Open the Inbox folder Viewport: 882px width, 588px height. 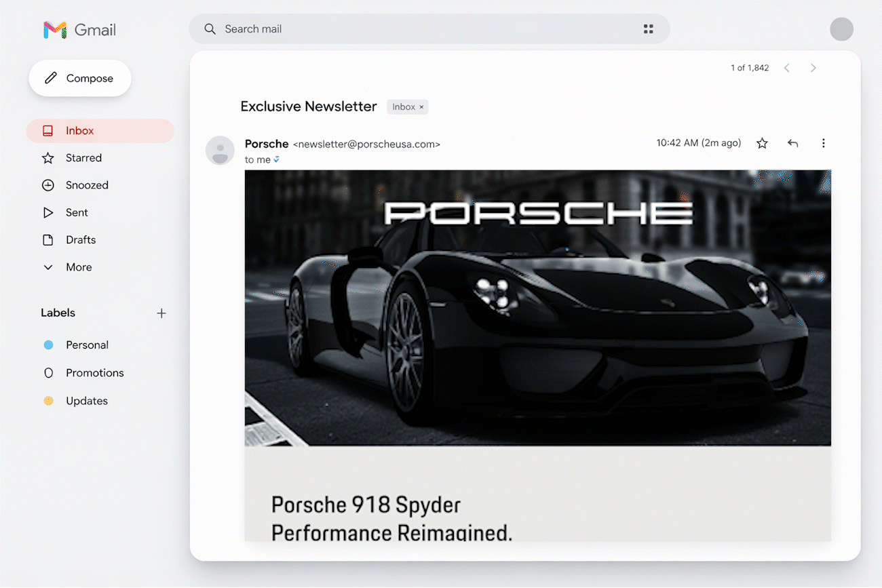coord(100,131)
